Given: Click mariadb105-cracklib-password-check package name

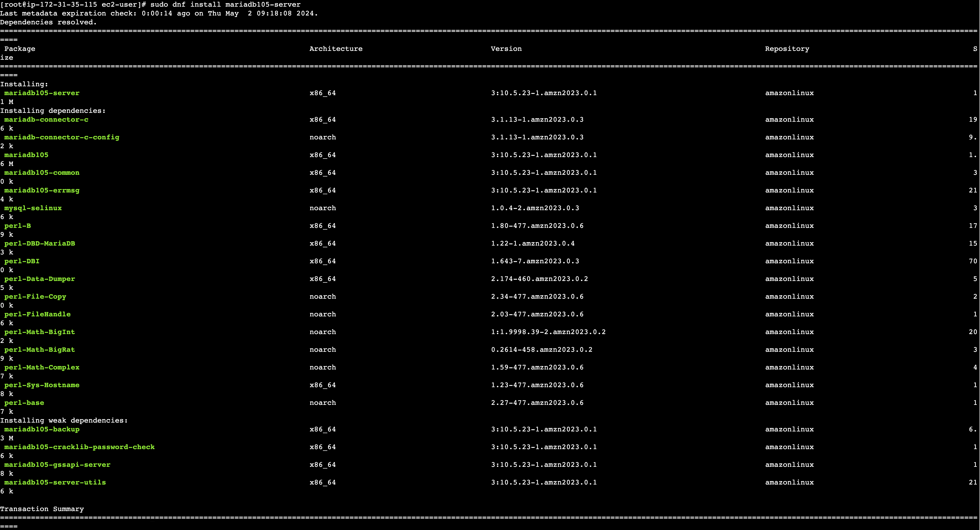Looking at the screenshot, I should point(80,447).
